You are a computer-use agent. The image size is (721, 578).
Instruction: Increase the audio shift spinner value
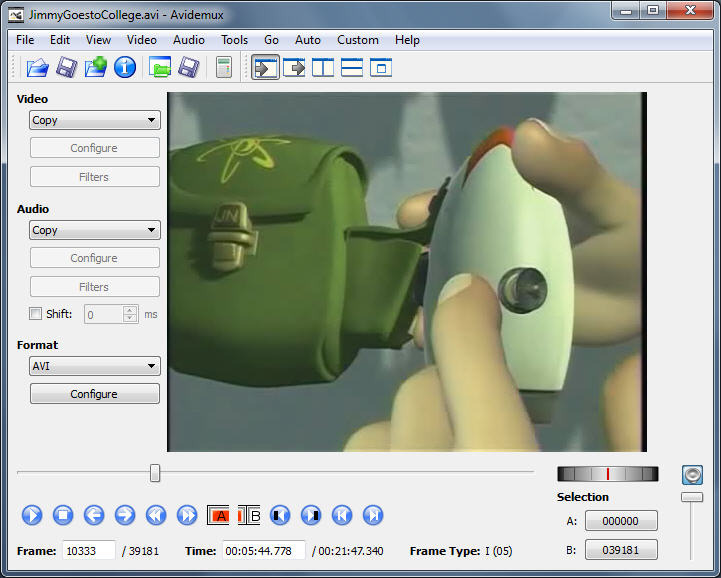pos(131,310)
